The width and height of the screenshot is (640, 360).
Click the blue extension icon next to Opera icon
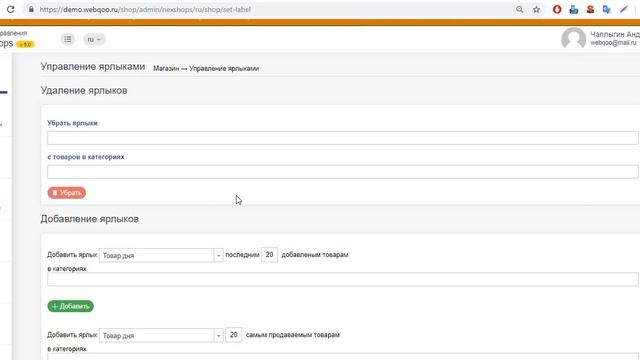(573, 9)
